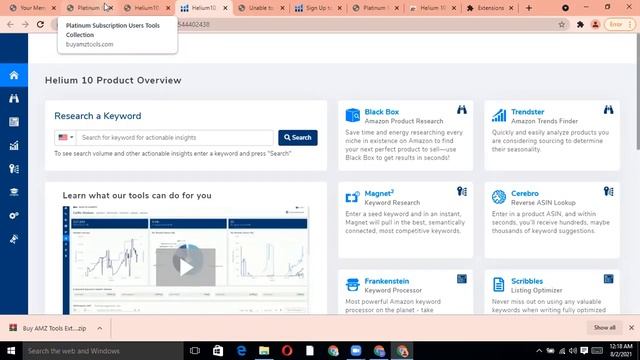Click badge icon on Scribbles card
Screen dimensions: 640x360
pos(609,279)
